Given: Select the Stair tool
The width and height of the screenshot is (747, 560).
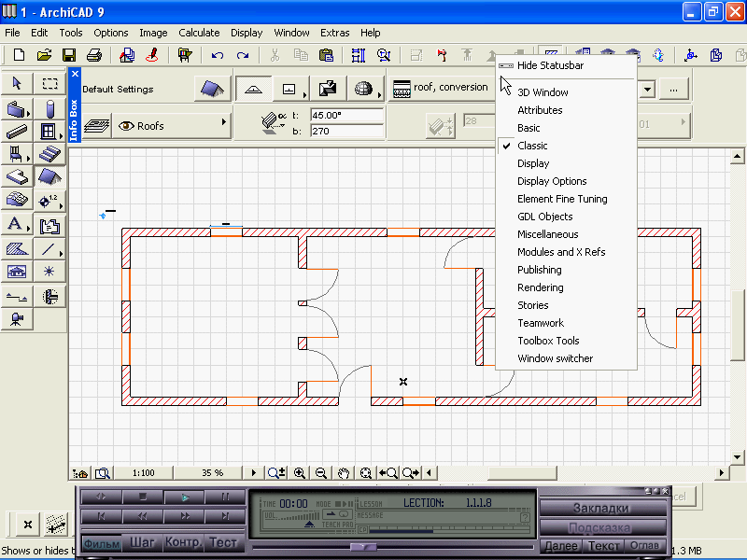Looking at the screenshot, I should point(49,154).
